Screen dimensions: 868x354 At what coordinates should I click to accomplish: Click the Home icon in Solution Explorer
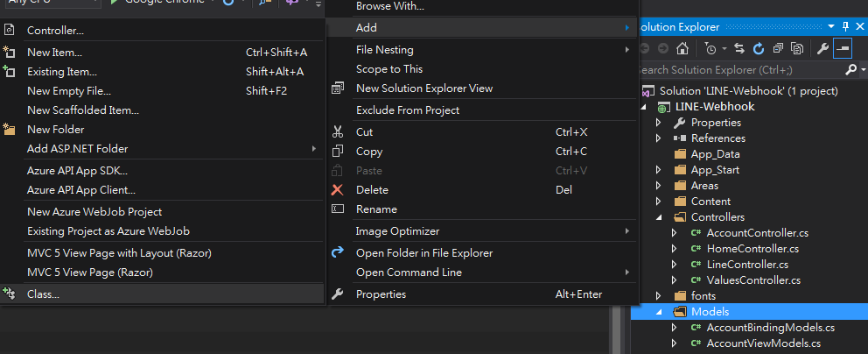tap(682, 49)
